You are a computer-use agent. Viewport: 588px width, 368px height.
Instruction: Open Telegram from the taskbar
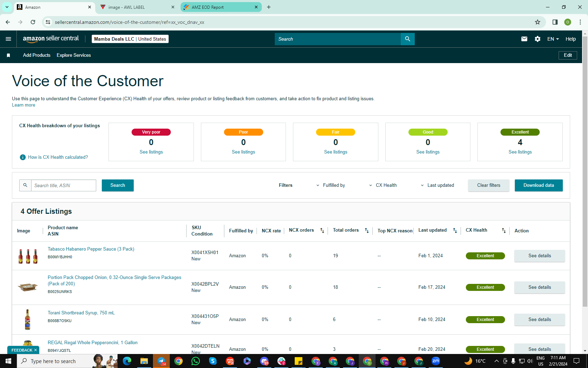tap(161, 361)
